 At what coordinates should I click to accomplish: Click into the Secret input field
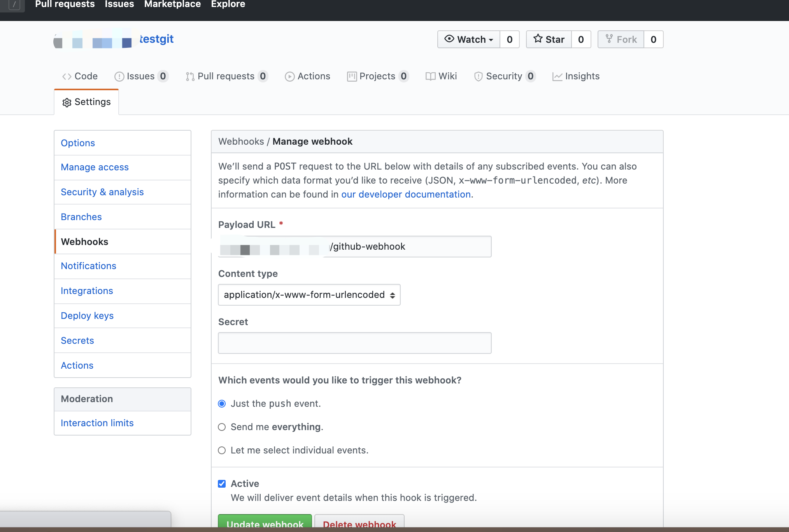point(354,343)
